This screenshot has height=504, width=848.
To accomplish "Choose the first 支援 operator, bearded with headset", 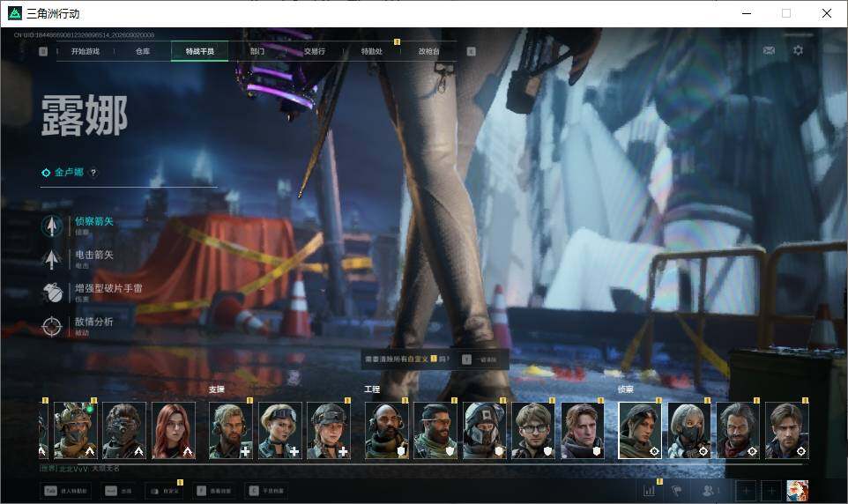I will [x=231, y=431].
